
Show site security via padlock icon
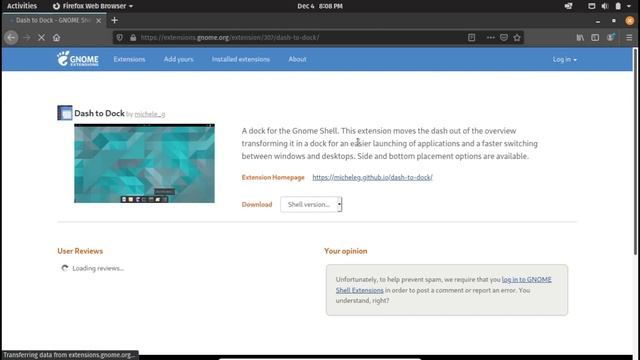(133, 38)
